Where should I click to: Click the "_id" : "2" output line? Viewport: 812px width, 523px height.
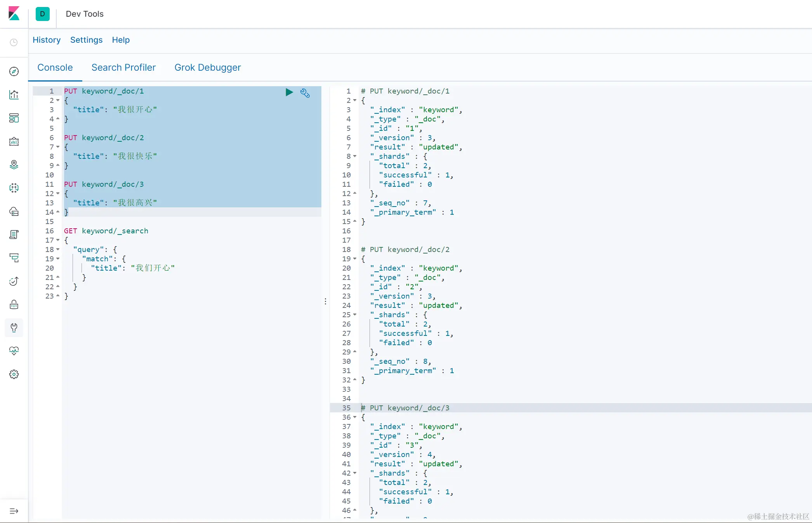pyautogui.click(x=396, y=287)
